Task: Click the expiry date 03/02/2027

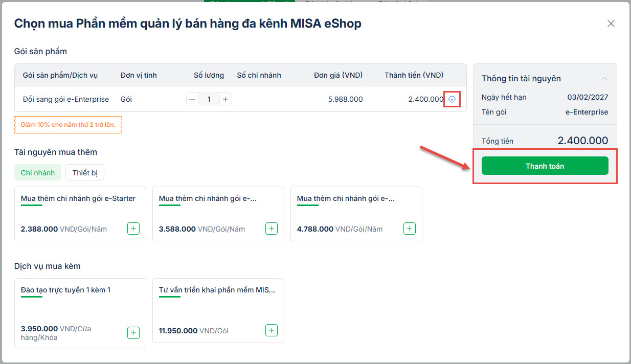Action: point(588,97)
